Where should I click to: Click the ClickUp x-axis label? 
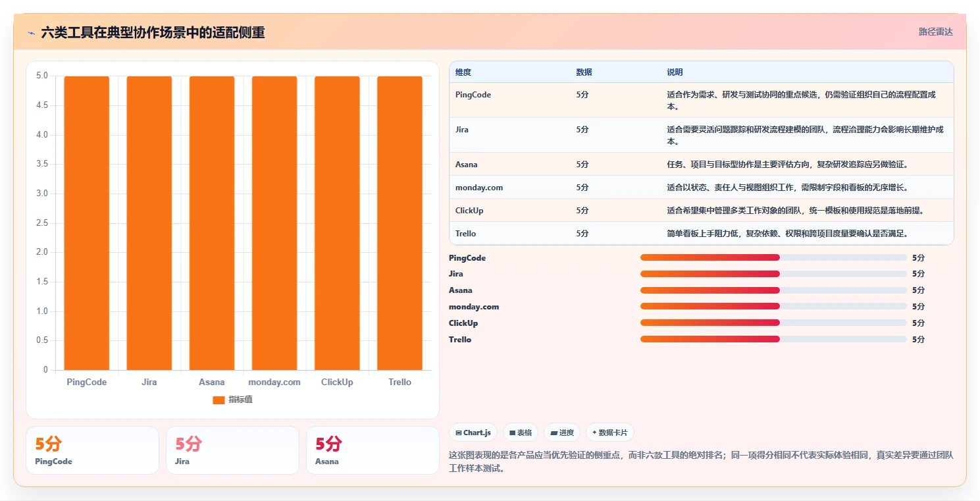pyautogui.click(x=337, y=382)
